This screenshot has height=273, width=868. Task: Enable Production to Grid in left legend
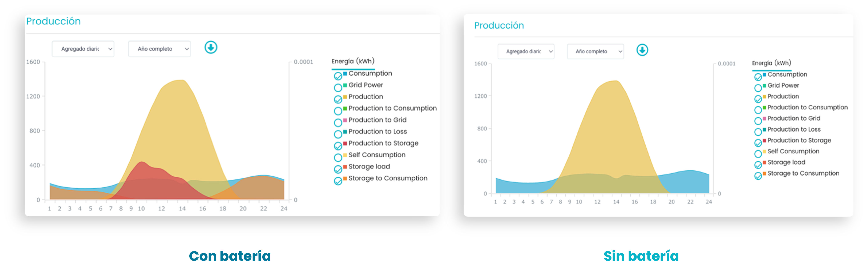(x=338, y=123)
